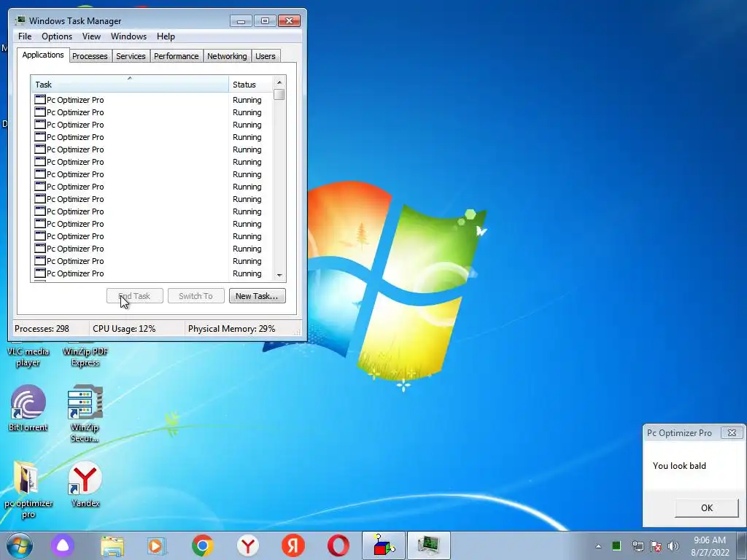Open the Help menu in Task Manager
This screenshot has height=560, width=747.
click(x=166, y=36)
